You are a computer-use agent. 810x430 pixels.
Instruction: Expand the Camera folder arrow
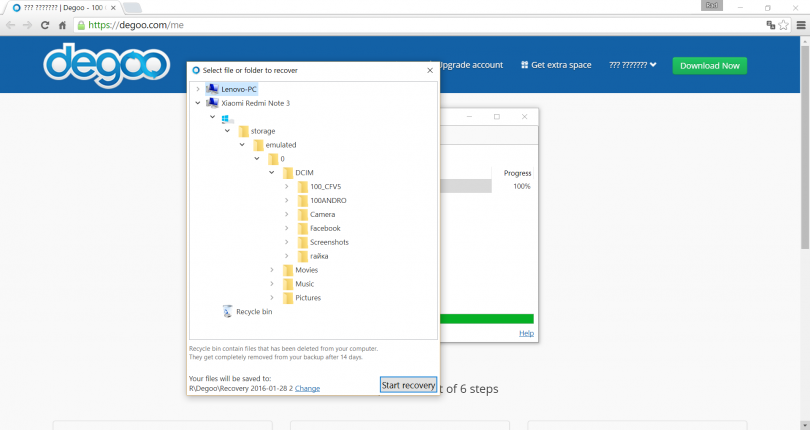(288, 214)
